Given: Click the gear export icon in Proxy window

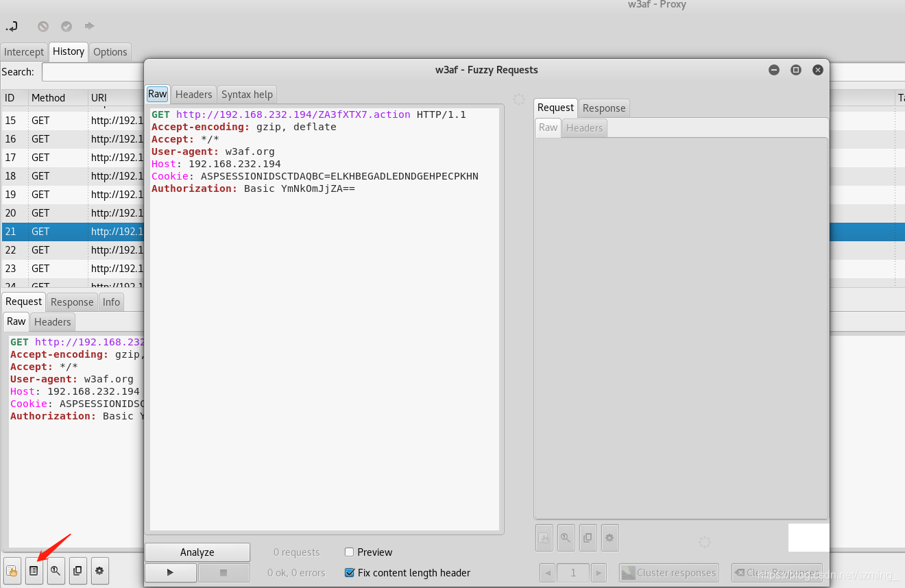Looking at the screenshot, I should click(99, 570).
